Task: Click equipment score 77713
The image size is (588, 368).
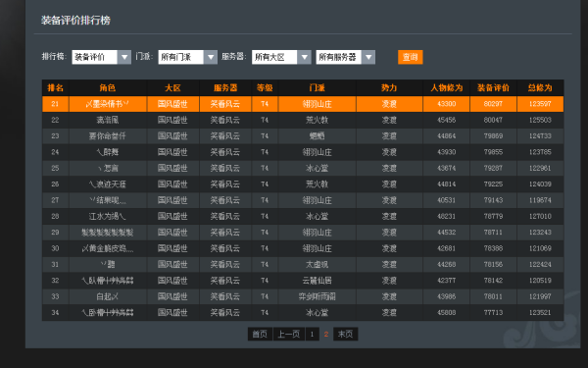Action: [x=493, y=312]
